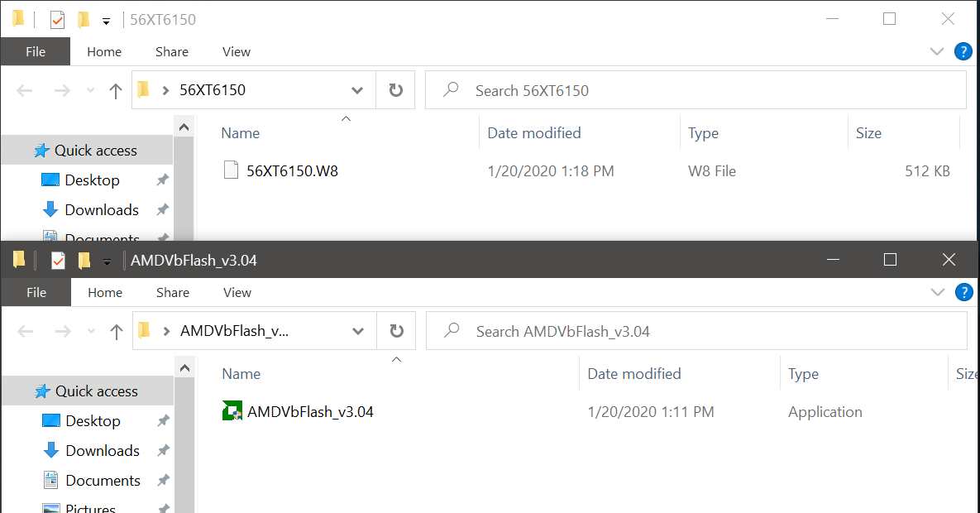The height and width of the screenshot is (513, 980).
Task: Refresh the AMDVbFlash_v3.04 folder view
Action: click(396, 331)
